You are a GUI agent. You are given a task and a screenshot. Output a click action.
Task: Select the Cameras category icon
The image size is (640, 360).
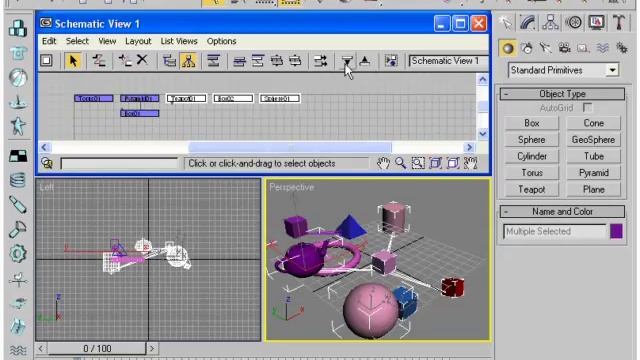(564, 49)
